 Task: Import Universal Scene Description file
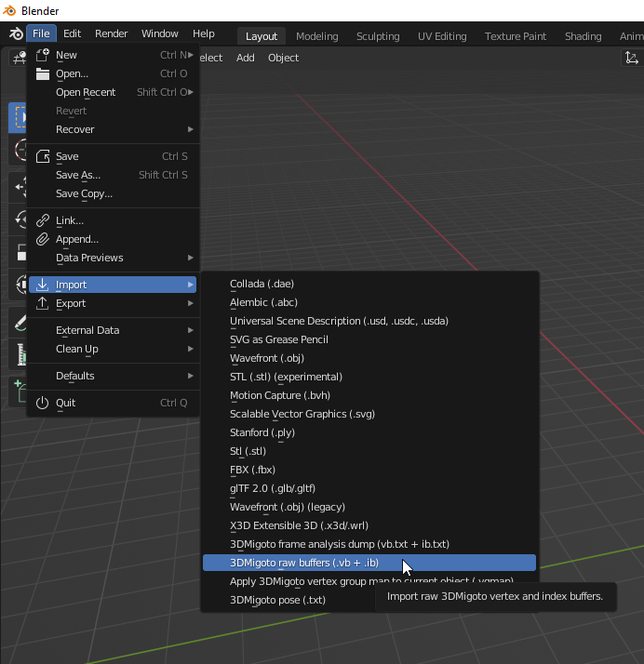pyautogui.click(x=369, y=321)
